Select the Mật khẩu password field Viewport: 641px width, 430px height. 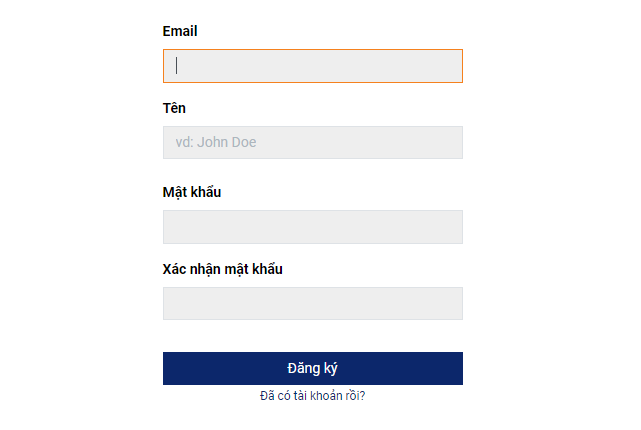coord(312,227)
